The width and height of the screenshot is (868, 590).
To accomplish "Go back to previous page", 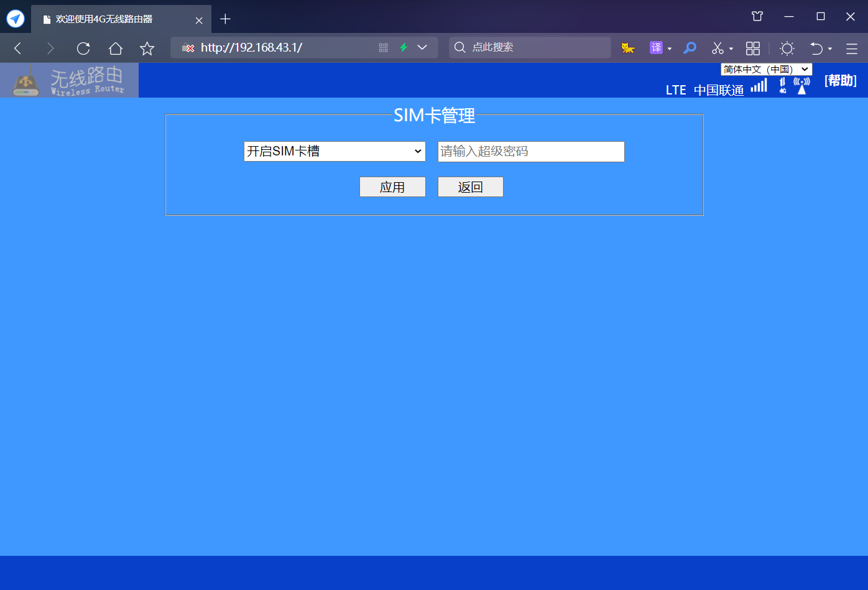I will click(x=18, y=48).
